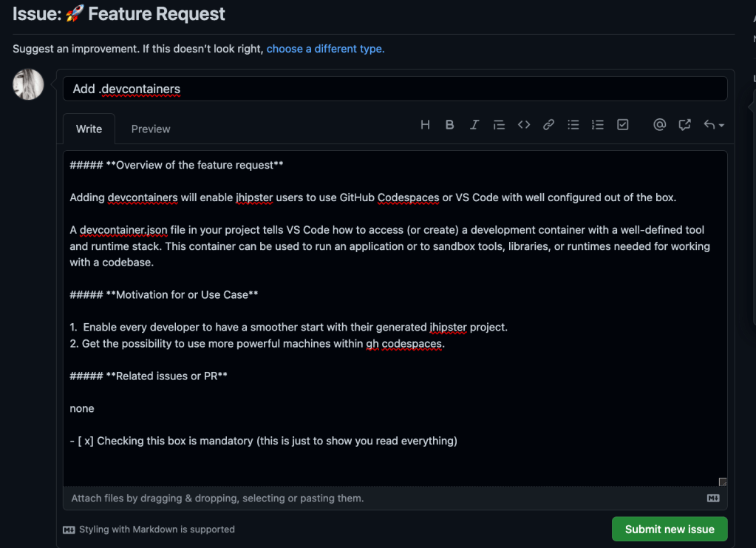Add a link via toolbar
The image size is (756, 548).
click(x=548, y=125)
